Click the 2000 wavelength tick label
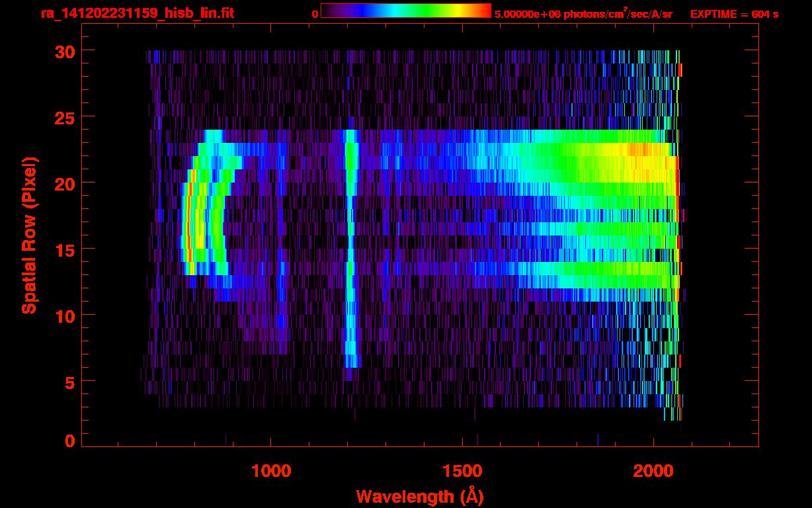812x508 pixels. pyautogui.click(x=653, y=471)
